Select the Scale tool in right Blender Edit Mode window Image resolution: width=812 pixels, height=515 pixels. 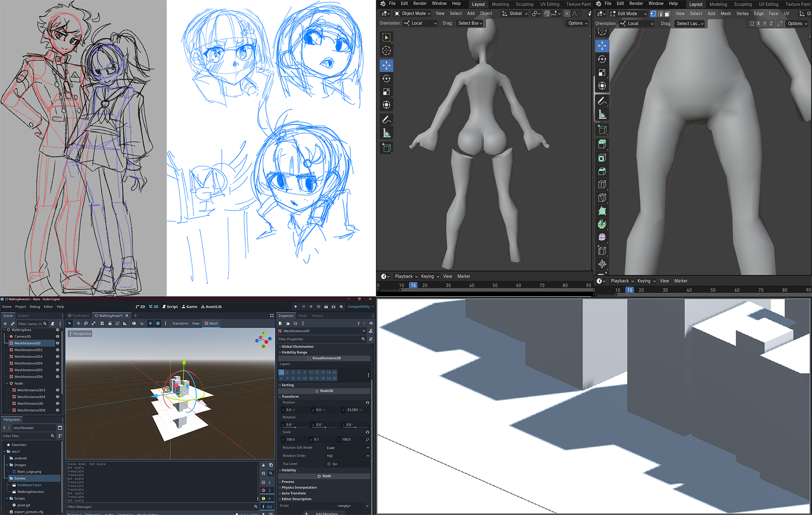[x=602, y=73]
